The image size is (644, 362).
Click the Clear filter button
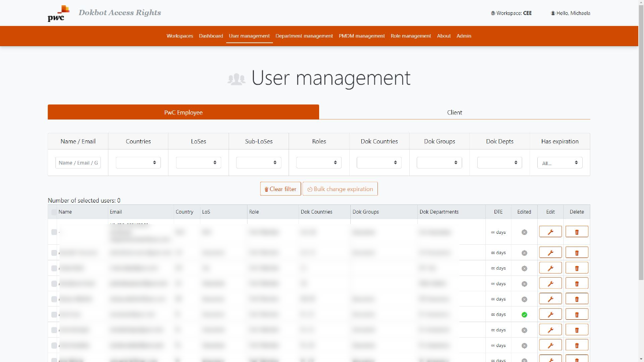[x=280, y=189]
